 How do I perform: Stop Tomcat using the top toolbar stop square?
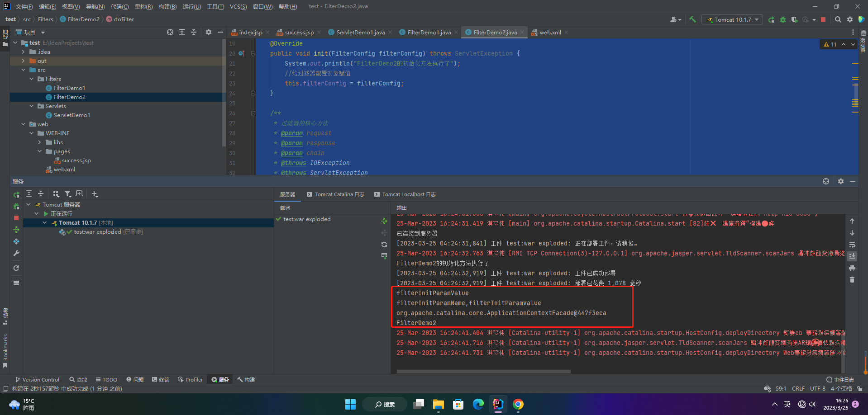823,19
